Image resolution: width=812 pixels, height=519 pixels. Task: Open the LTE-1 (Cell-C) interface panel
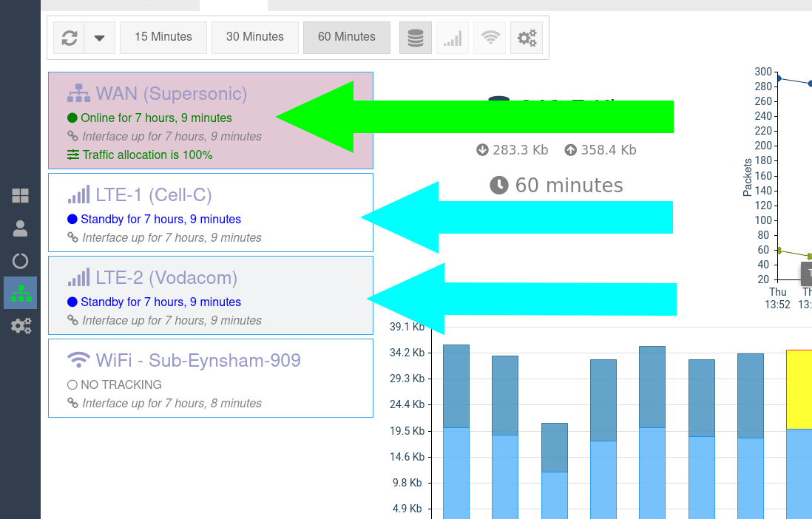coord(153,195)
